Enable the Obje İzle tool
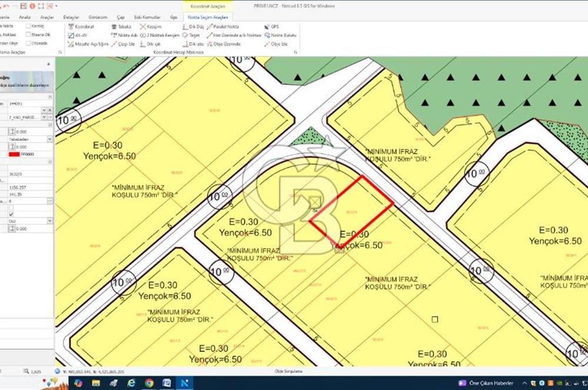The height and width of the screenshot is (390, 588). point(277,44)
